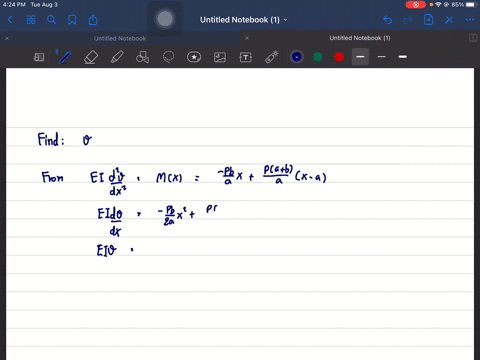The width and height of the screenshot is (480, 360).
Task: Tap the handwritten 'Find:' text
Action: [x=51, y=139]
